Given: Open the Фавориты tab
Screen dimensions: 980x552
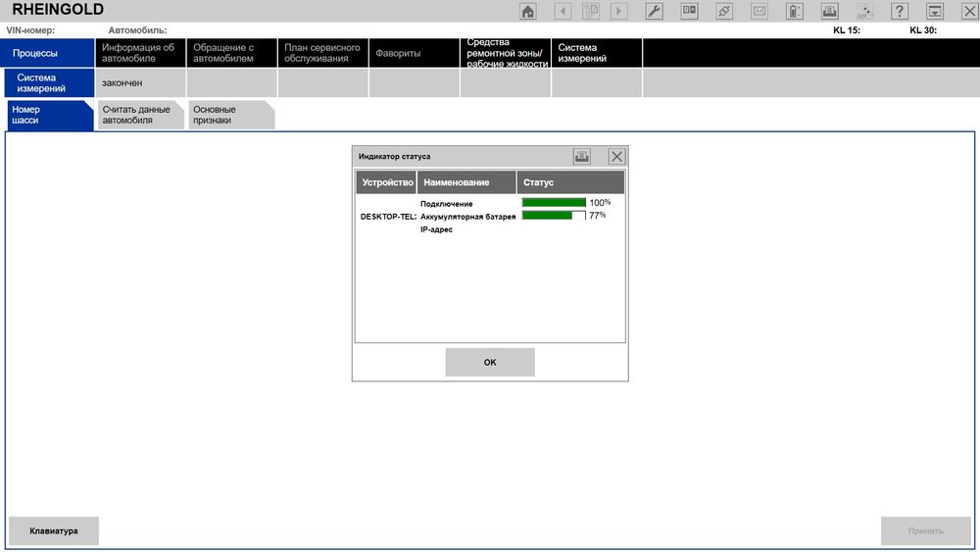Looking at the screenshot, I should [x=414, y=53].
